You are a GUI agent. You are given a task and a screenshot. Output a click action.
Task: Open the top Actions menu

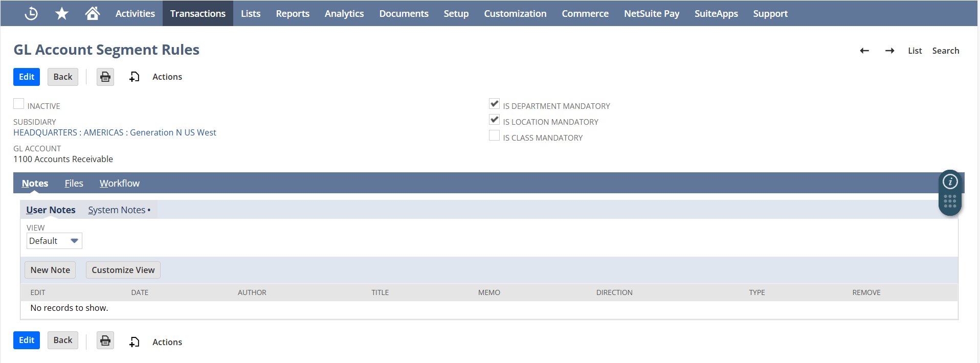point(167,77)
